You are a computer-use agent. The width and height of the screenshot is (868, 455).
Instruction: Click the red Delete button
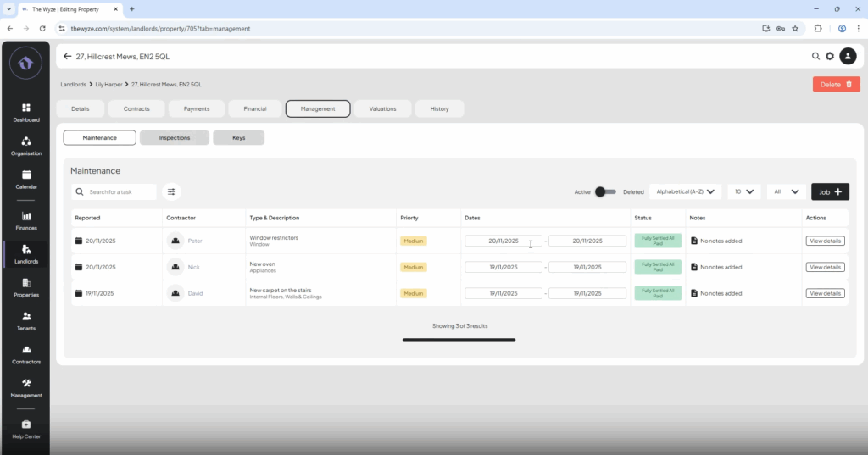[836, 85]
